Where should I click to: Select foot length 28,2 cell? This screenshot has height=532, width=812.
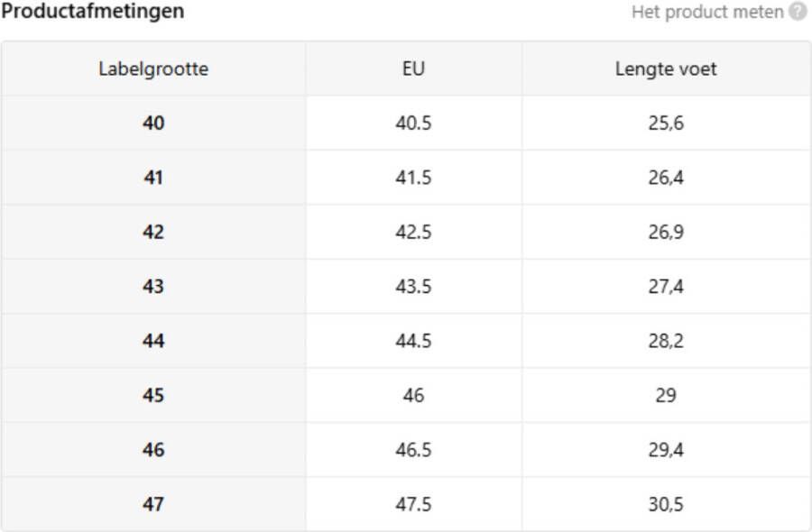coord(666,341)
